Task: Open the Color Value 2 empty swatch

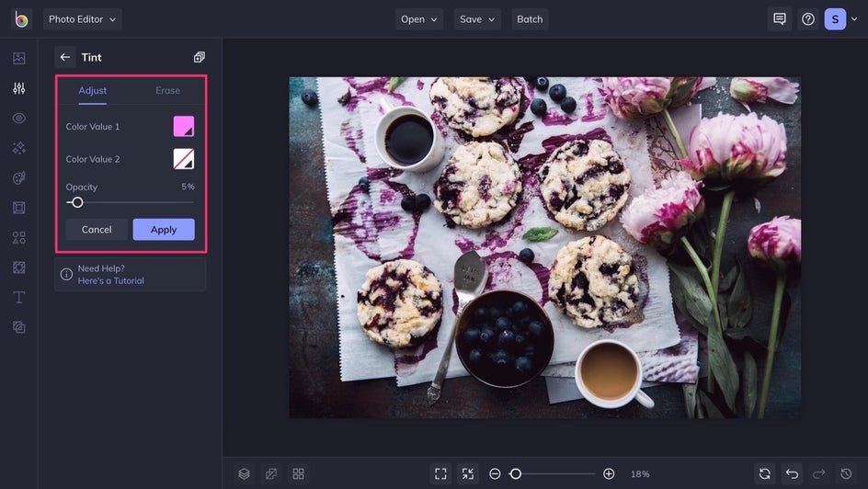Action: tap(184, 159)
